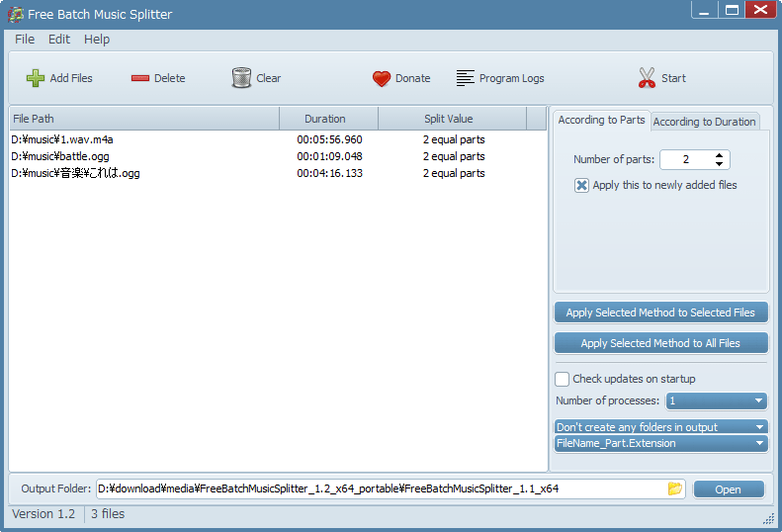Open the File menu
This screenshot has width=782, height=532.
coord(25,40)
